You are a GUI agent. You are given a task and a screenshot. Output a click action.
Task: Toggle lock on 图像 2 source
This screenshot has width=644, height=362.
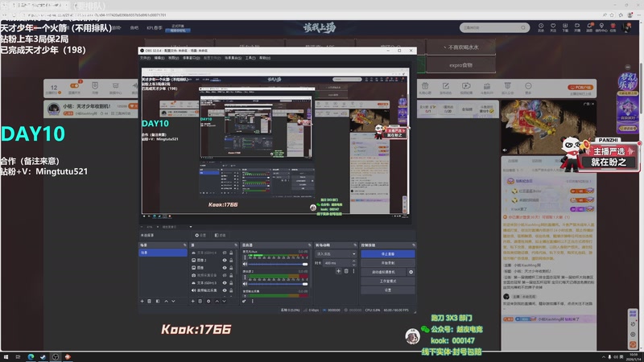pyautogui.click(x=231, y=260)
